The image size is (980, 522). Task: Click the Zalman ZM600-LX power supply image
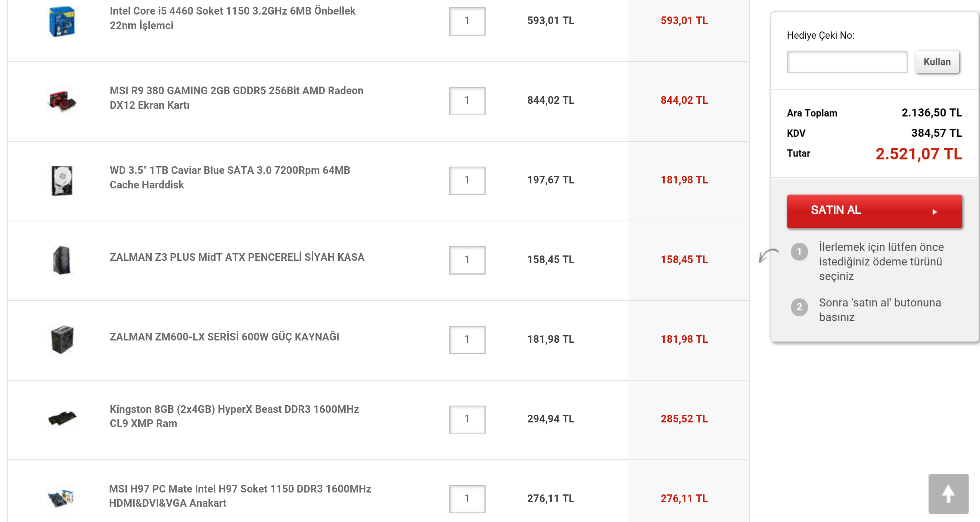[62, 340]
